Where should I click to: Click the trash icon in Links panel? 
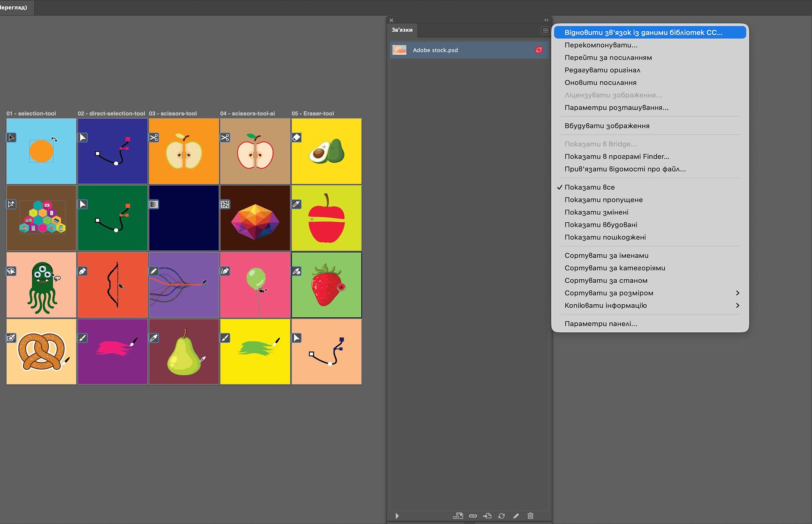(530, 516)
